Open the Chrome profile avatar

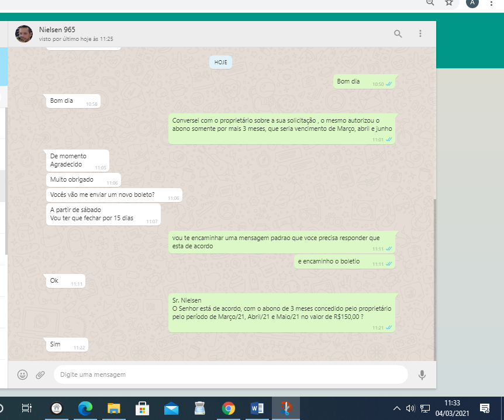(x=472, y=3)
